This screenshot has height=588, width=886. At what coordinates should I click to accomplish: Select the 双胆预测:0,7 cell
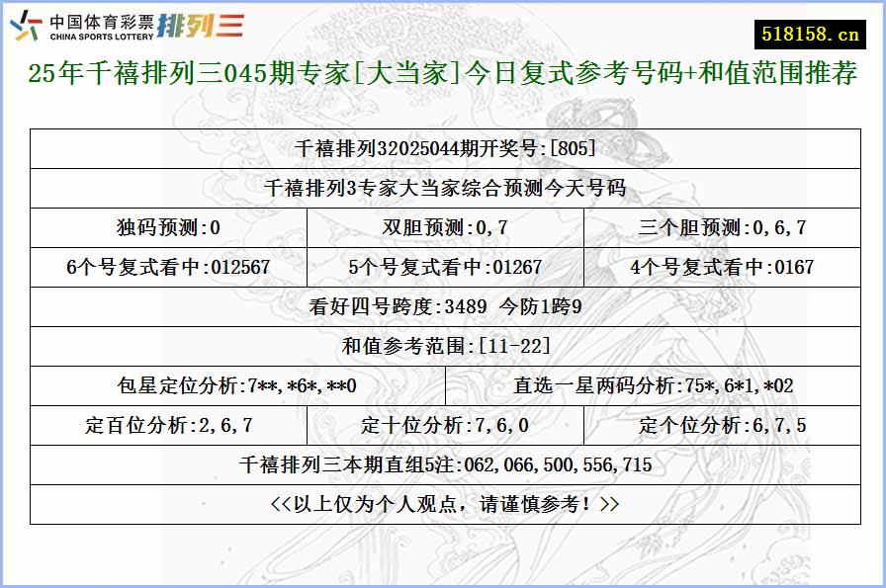(x=443, y=226)
